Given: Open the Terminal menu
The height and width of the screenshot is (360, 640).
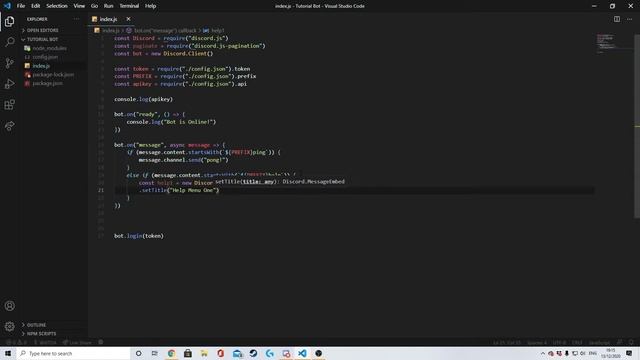Looking at the screenshot, I should pyautogui.click(x=129, y=6).
